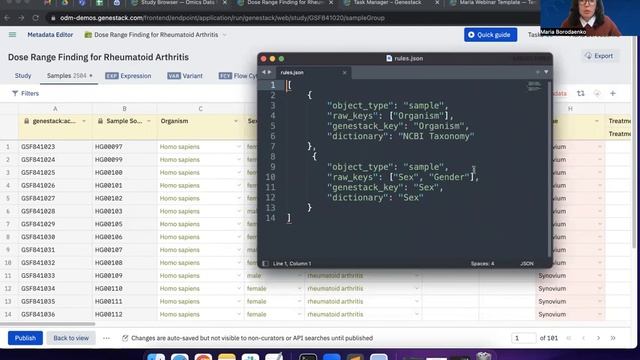The height and width of the screenshot is (360, 640).
Task: Expand the study title dropdown in header
Action: [224, 35]
